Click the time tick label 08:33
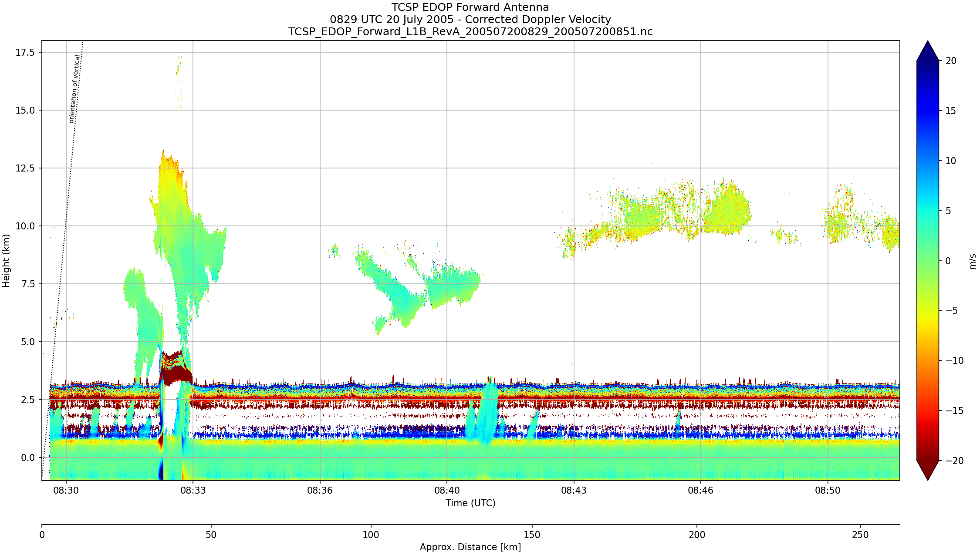980x555 pixels. pyautogui.click(x=193, y=491)
